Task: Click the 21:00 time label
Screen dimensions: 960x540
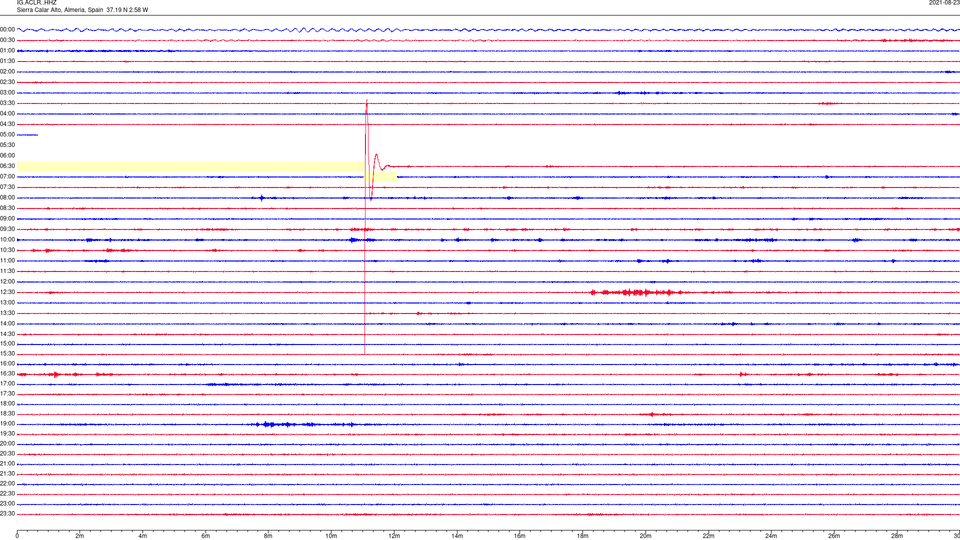Action: tap(7, 464)
